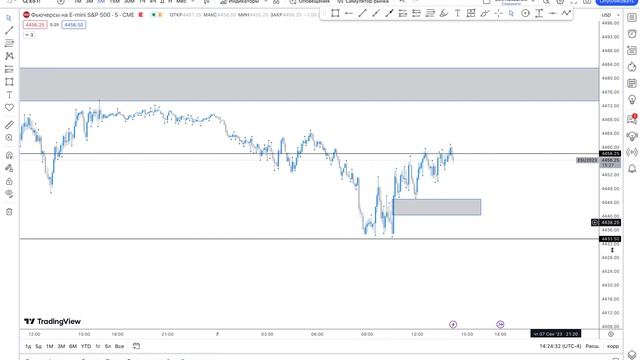Select arrow pointer in favorites toolbar
The width and height of the screenshot is (640, 360).
(511, 13)
